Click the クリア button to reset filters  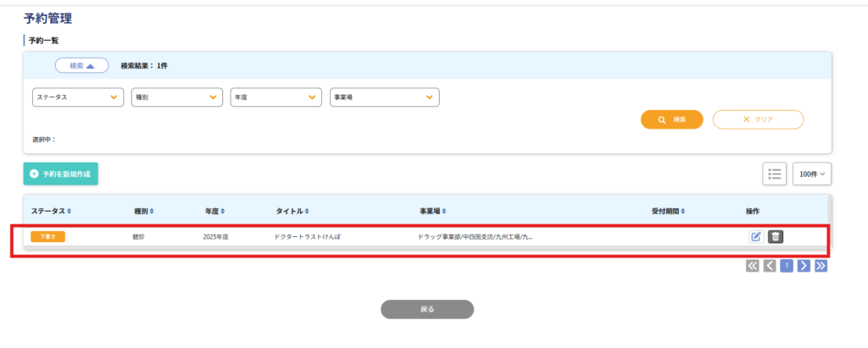758,119
